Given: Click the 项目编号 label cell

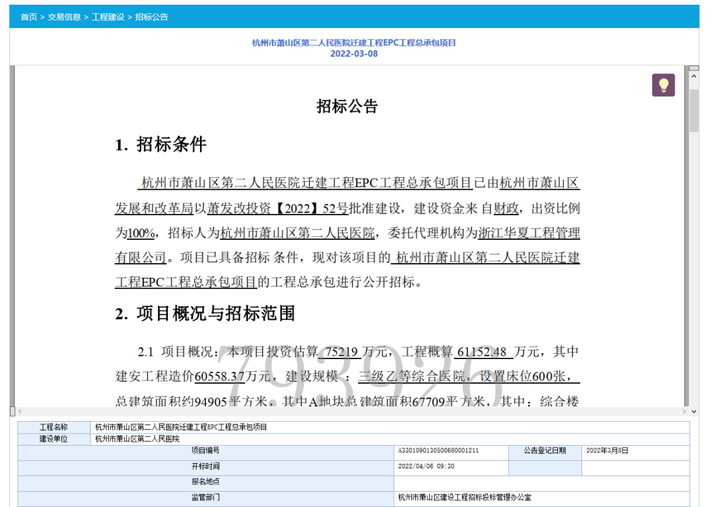Looking at the screenshot, I should click(x=205, y=451).
